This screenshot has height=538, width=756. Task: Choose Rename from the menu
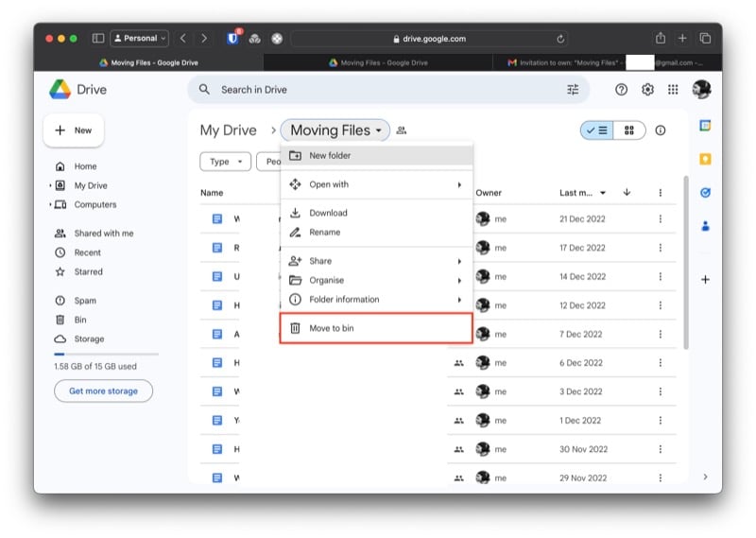(376, 232)
